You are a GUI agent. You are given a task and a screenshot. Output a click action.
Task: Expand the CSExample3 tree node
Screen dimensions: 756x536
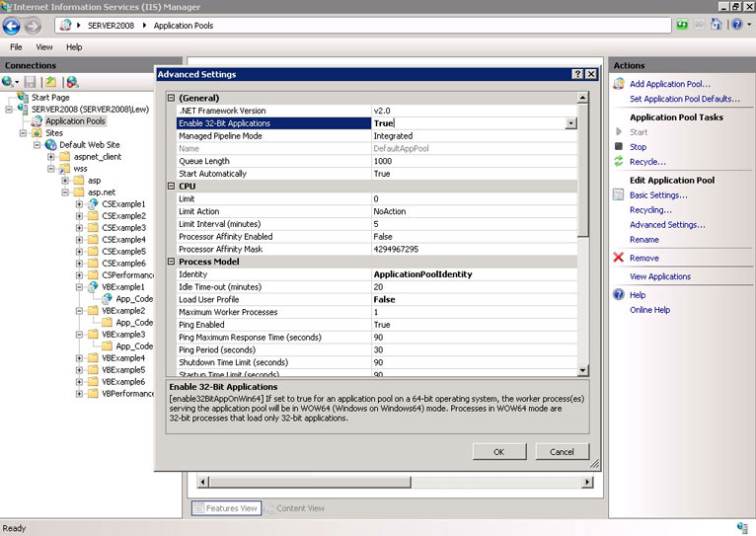coord(79,227)
